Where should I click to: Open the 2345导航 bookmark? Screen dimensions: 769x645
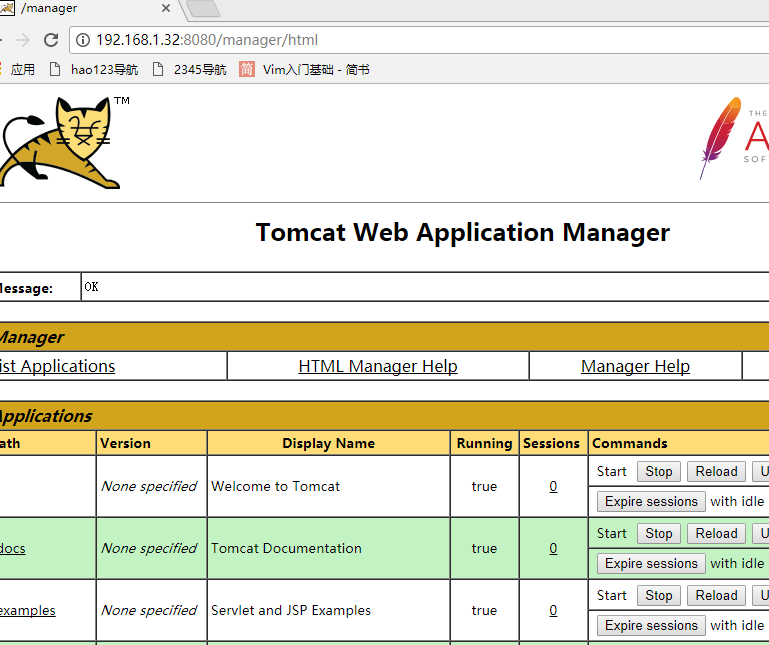tap(189, 70)
